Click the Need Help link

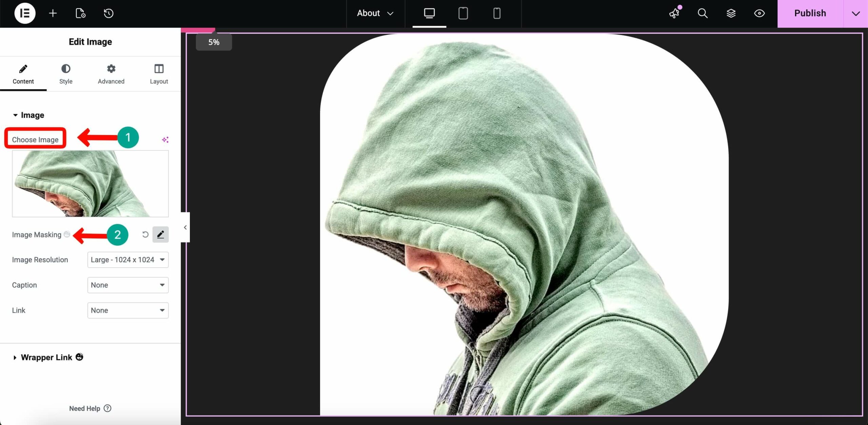tap(85, 408)
